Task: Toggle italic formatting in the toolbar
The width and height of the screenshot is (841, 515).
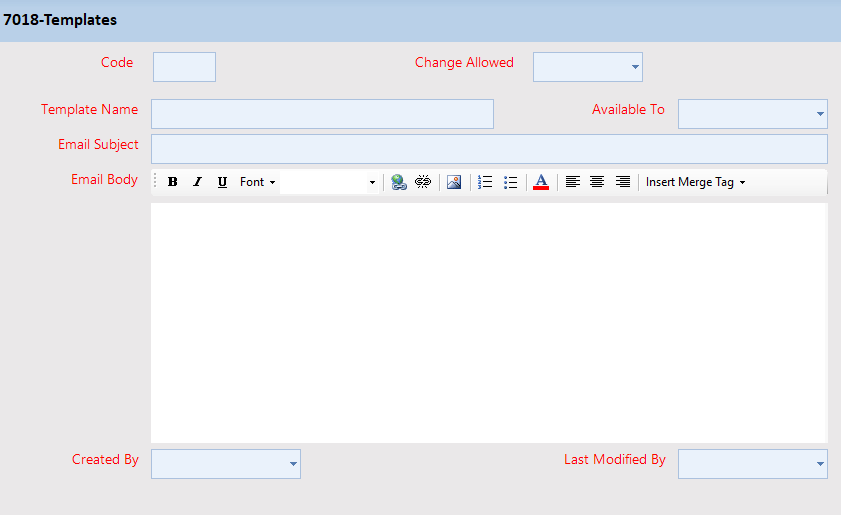Action: coord(197,182)
